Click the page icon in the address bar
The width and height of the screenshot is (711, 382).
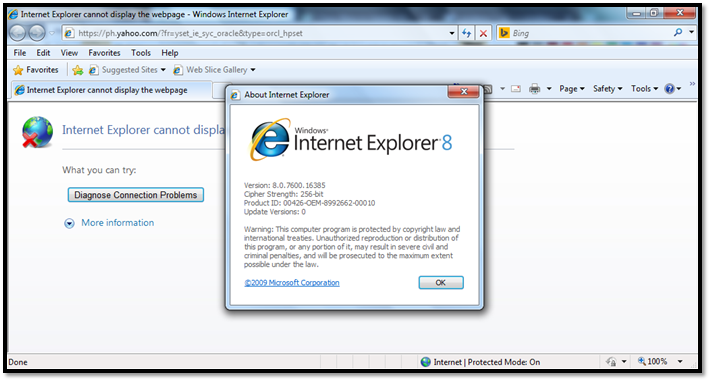[69, 33]
